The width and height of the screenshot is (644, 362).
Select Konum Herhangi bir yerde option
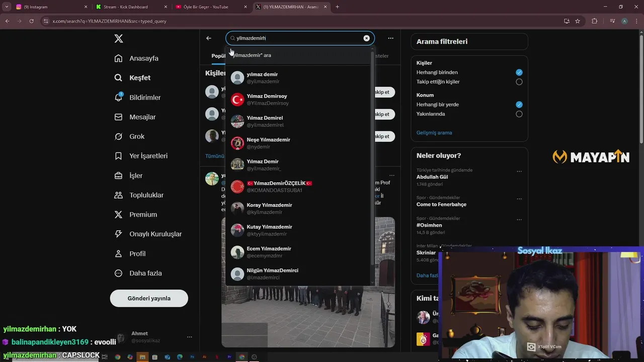(x=519, y=105)
